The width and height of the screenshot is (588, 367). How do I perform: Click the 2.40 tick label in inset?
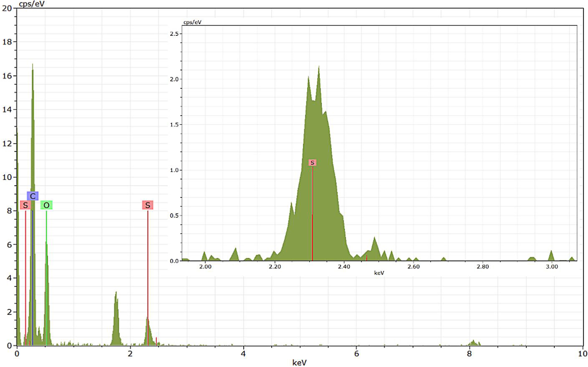(x=344, y=267)
